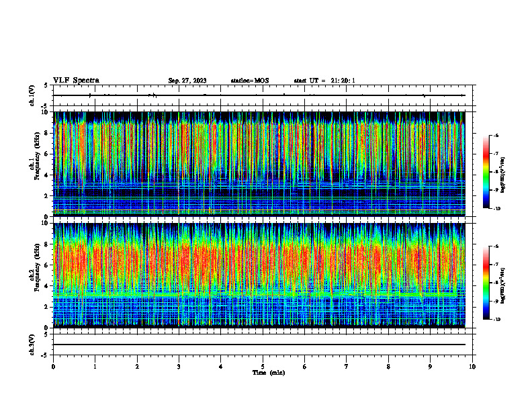Click the ch.1 color bar units label
The image size is (532, 411).
pyautogui.click(x=504, y=175)
